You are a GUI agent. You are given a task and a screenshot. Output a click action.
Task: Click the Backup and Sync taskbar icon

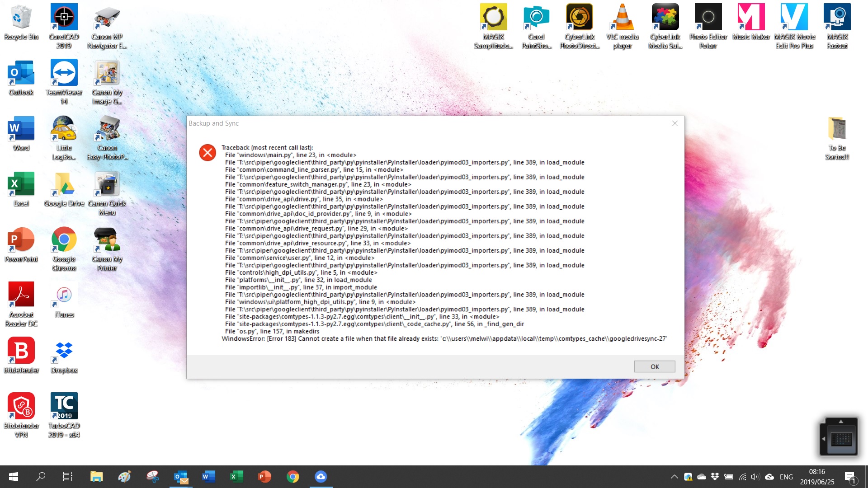coord(321,477)
